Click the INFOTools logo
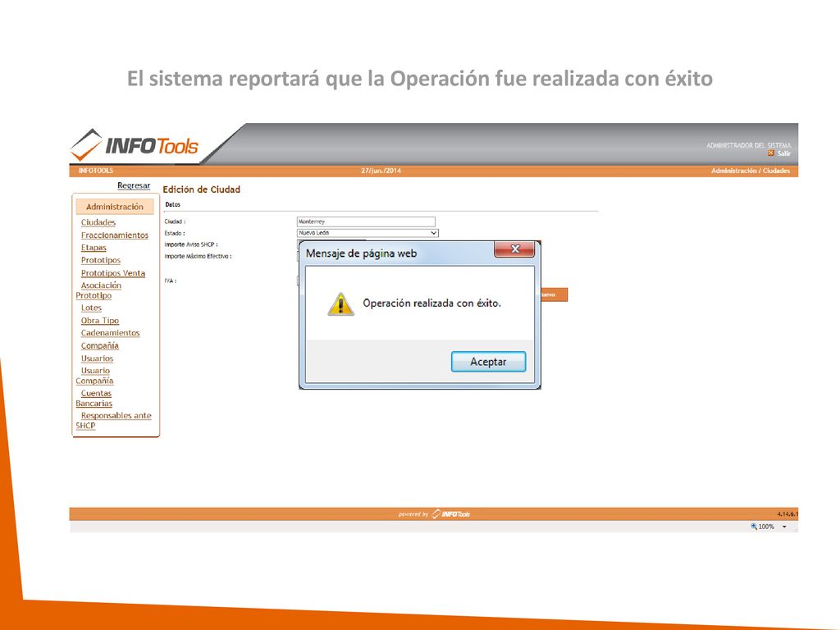 pyautogui.click(x=134, y=145)
